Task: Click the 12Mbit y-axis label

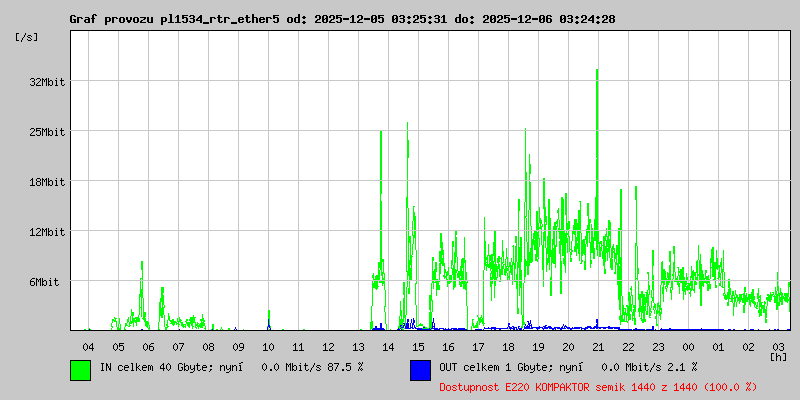Action: click(x=46, y=231)
